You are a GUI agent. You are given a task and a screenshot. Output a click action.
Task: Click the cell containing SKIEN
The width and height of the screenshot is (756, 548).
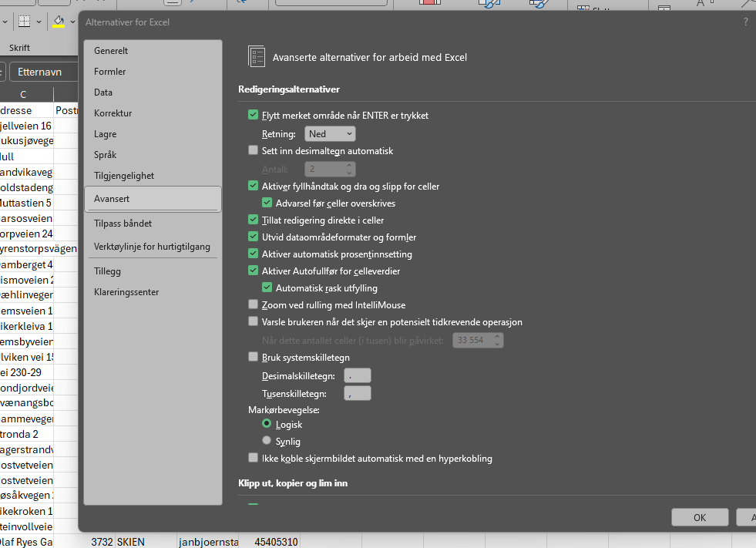pyautogui.click(x=146, y=542)
